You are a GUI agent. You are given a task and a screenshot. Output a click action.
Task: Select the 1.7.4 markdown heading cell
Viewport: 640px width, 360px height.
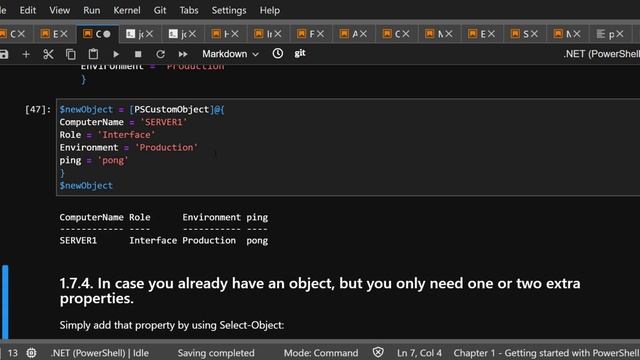(320, 291)
